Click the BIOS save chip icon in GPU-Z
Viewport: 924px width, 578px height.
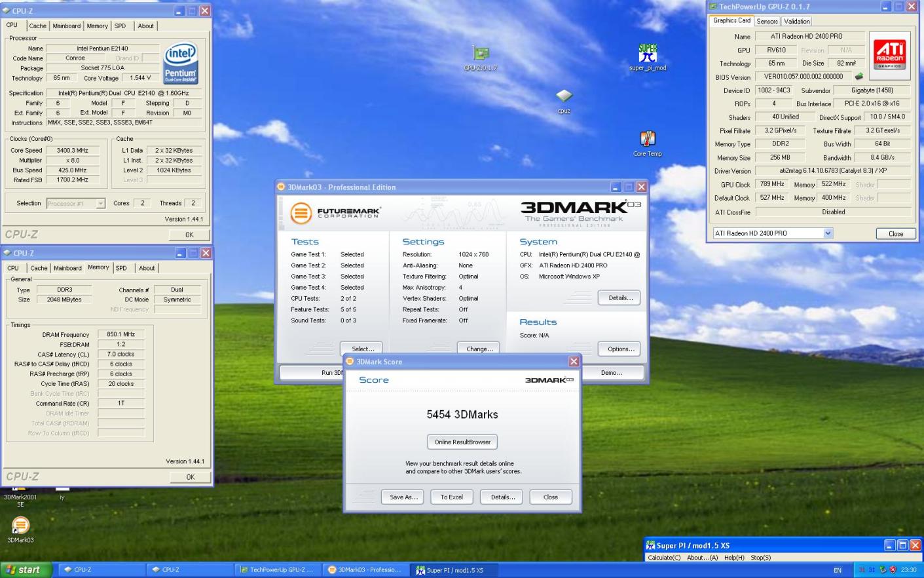click(x=859, y=76)
